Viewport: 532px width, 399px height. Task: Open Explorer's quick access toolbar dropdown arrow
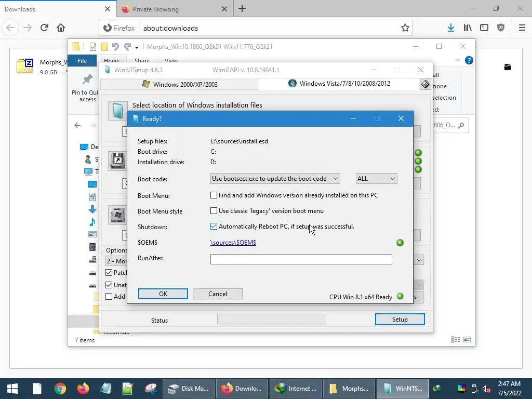pyautogui.click(x=137, y=47)
